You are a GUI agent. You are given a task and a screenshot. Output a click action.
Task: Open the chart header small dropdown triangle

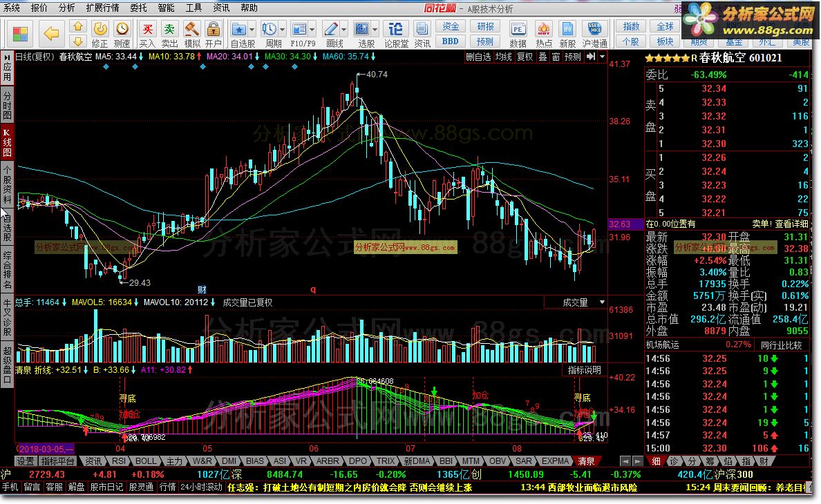point(602,57)
